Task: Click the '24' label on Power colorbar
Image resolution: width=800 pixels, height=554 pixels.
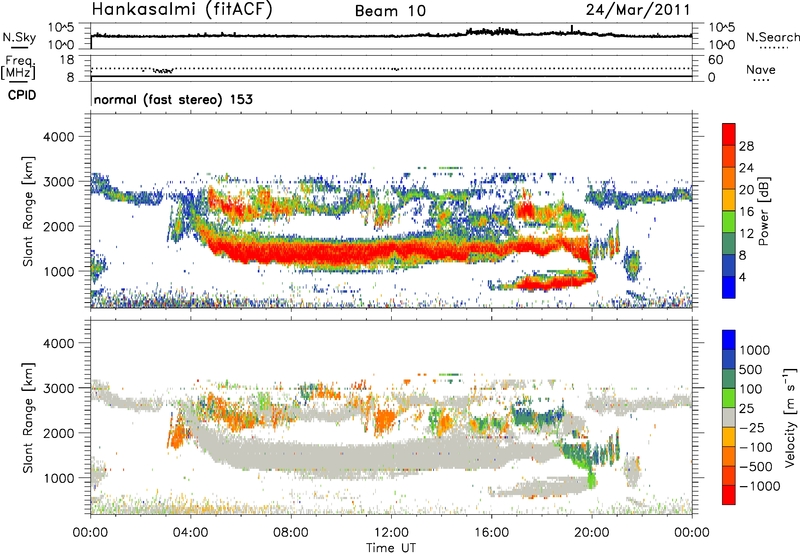Action: [746, 168]
